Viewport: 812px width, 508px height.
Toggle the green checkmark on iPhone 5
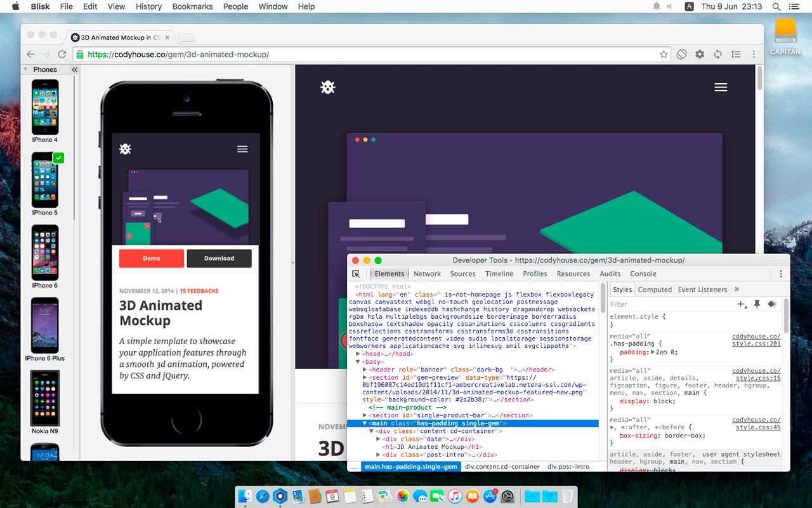[60, 157]
